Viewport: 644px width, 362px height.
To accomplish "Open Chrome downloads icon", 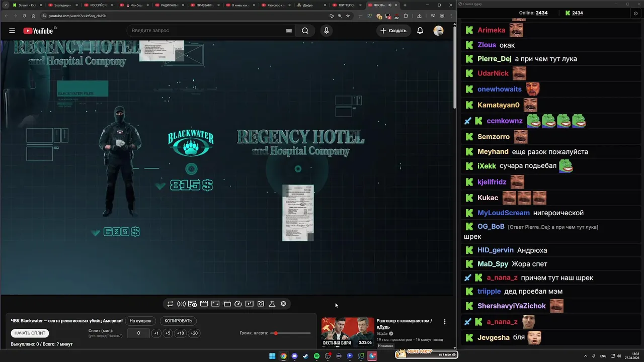I will pyautogui.click(x=419, y=16).
